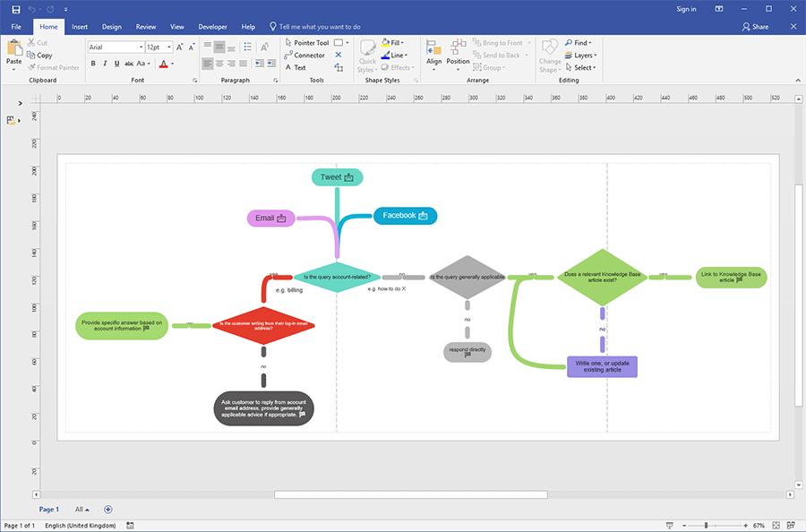Screen dimensions: 806x532
Task: Toggle strikethrough formatting
Action: click(128, 64)
